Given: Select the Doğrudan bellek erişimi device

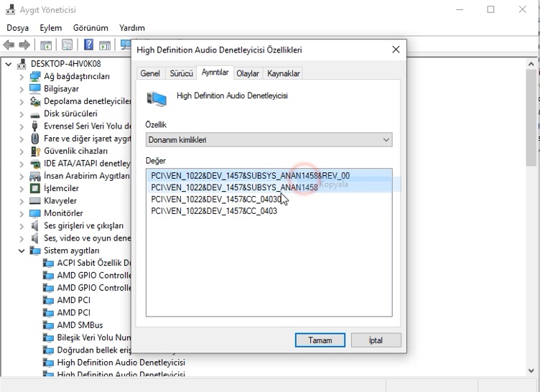Looking at the screenshot, I should 93,350.
